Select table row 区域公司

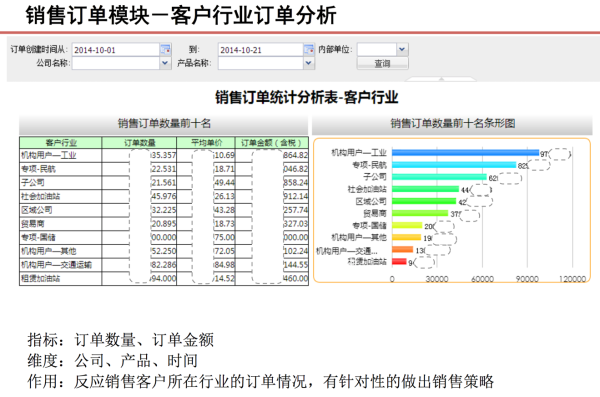pos(164,210)
